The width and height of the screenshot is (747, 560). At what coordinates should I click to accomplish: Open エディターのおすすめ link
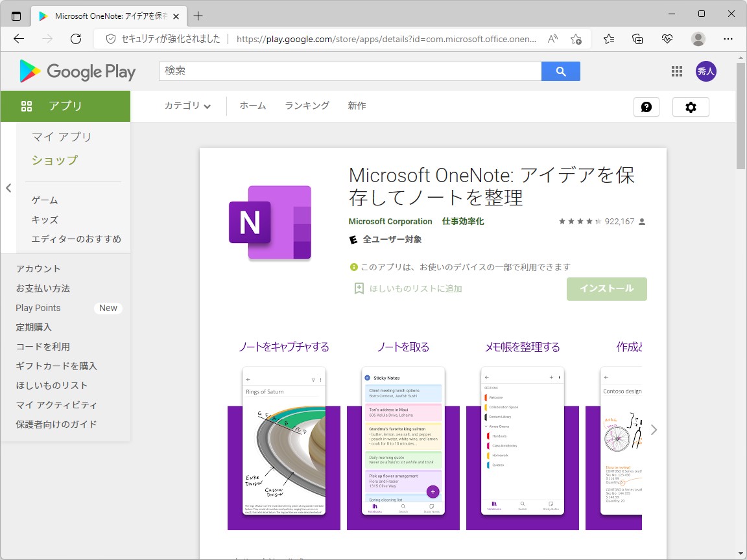pyautogui.click(x=77, y=239)
